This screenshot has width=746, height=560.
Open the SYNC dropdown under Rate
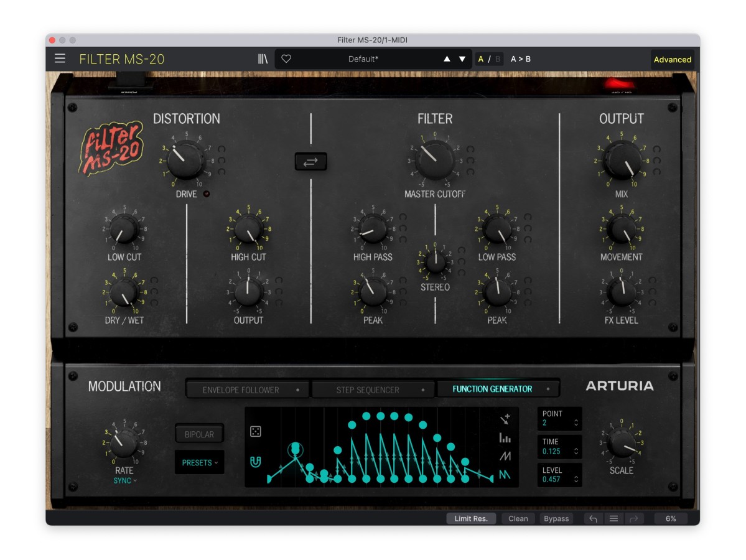pyautogui.click(x=125, y=480)
